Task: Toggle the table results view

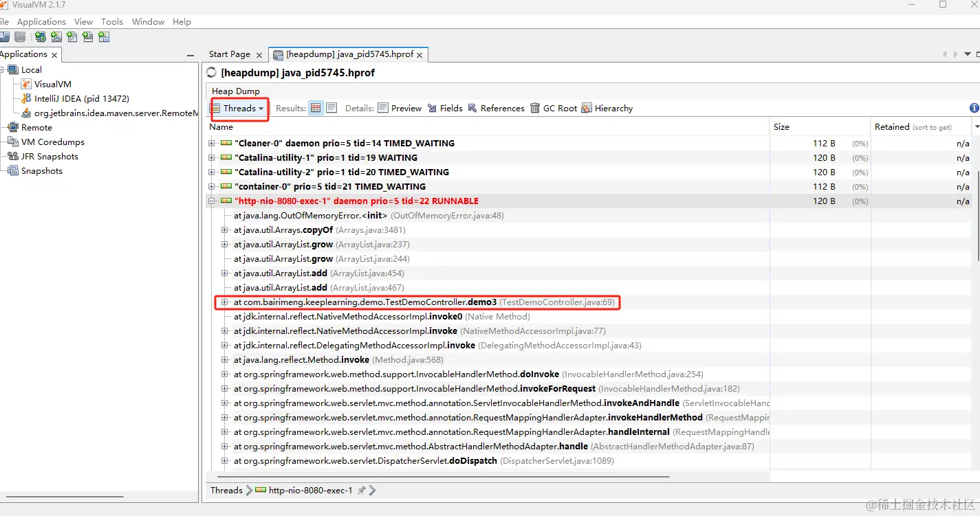Action: point(316,108)
